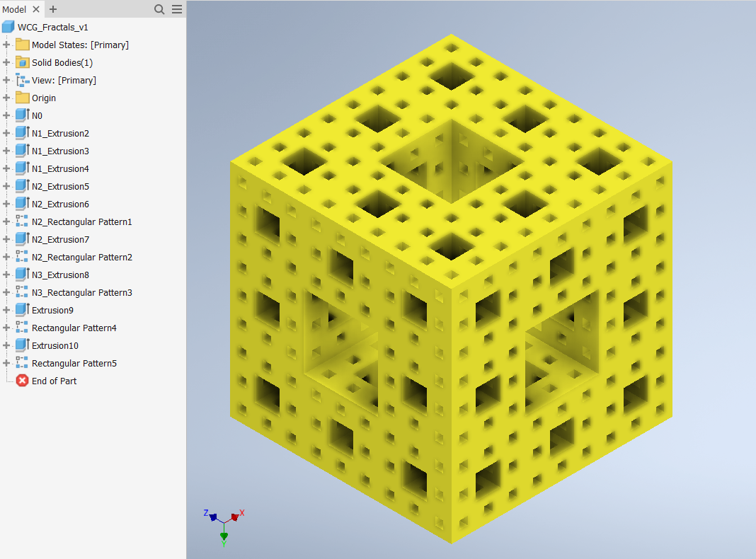Switch to the Model tab

(x=14, y=9)
